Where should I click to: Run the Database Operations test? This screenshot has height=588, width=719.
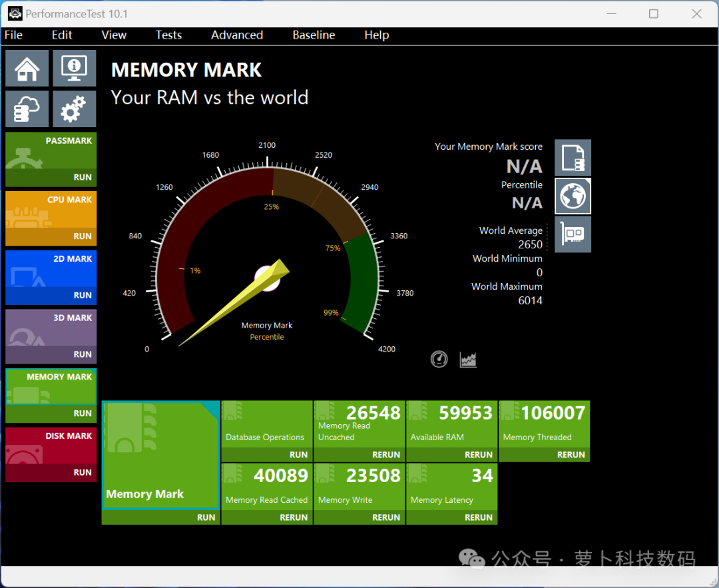point(267,455)
